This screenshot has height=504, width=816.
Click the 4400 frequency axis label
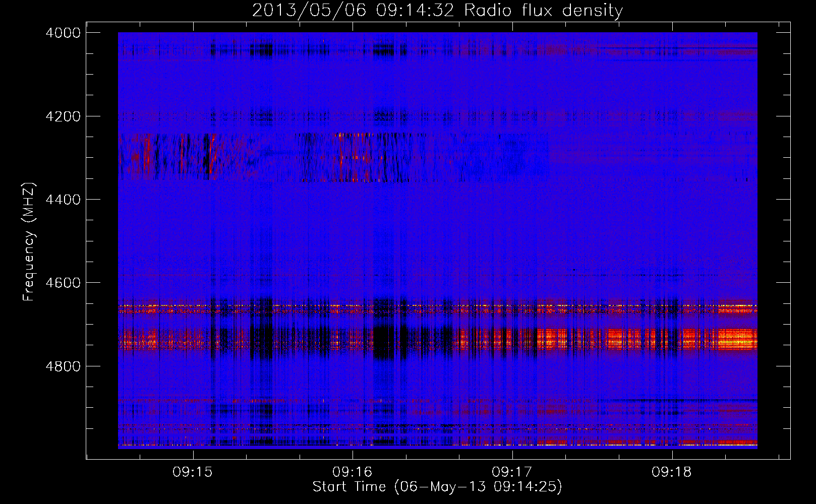(63, 200)
